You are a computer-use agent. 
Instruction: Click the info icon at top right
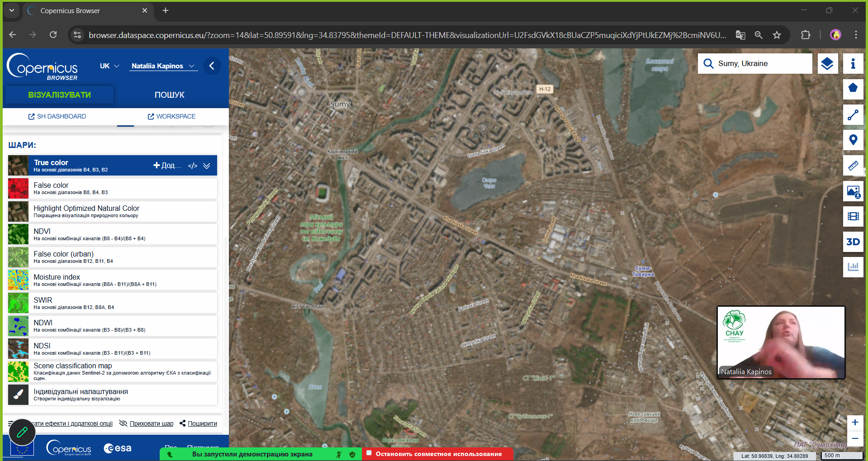click(x=853, y=64)
